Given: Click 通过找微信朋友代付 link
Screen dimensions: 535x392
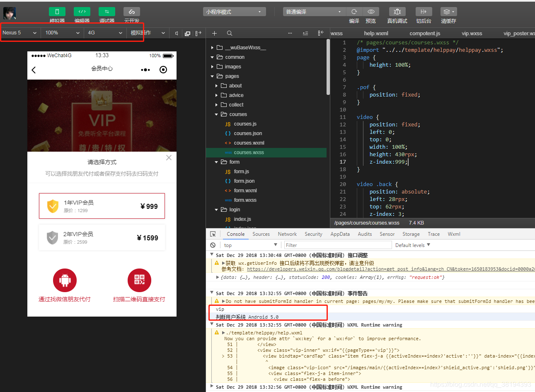Looking at the screenshot, I should click(65, 299).
